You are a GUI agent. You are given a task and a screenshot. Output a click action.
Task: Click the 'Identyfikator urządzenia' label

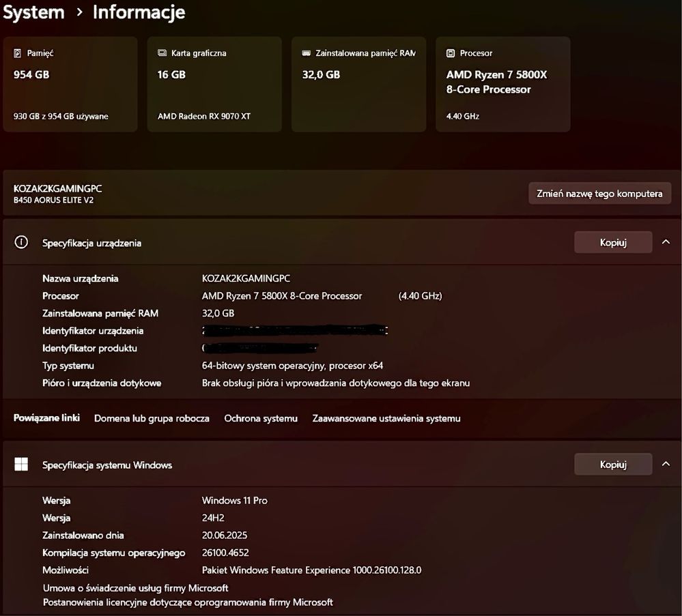click(93, 331)
